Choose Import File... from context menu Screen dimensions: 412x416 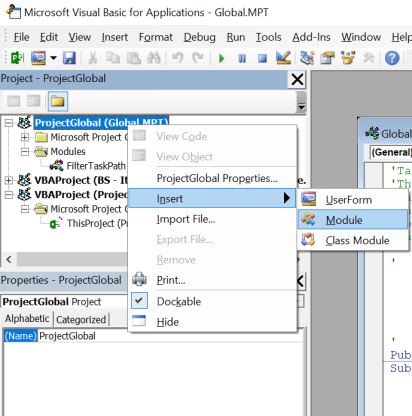(212, 219)
